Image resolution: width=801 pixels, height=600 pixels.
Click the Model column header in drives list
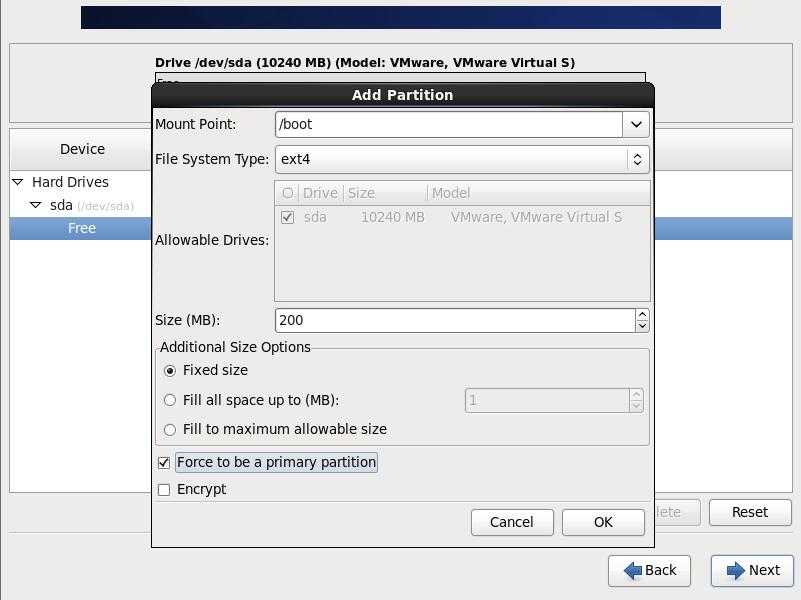click(538, 193)
